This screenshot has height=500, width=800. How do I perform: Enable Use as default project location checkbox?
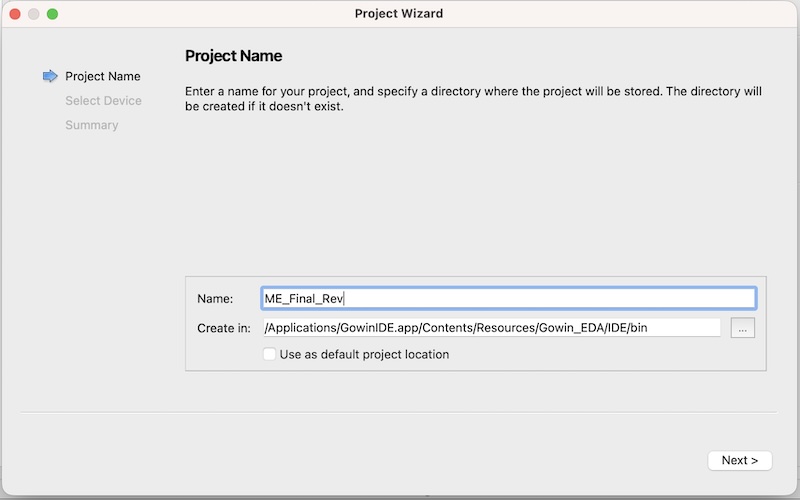click(x=269, y=354)
